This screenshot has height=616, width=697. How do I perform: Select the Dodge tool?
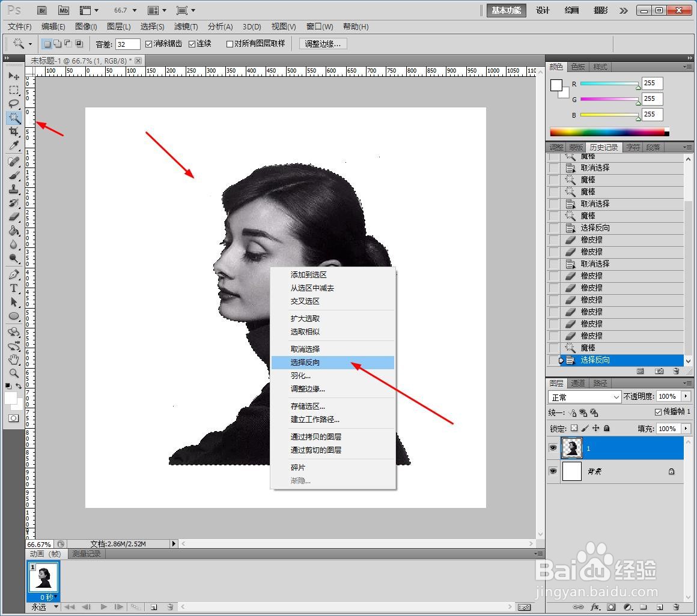coord(14,259)
